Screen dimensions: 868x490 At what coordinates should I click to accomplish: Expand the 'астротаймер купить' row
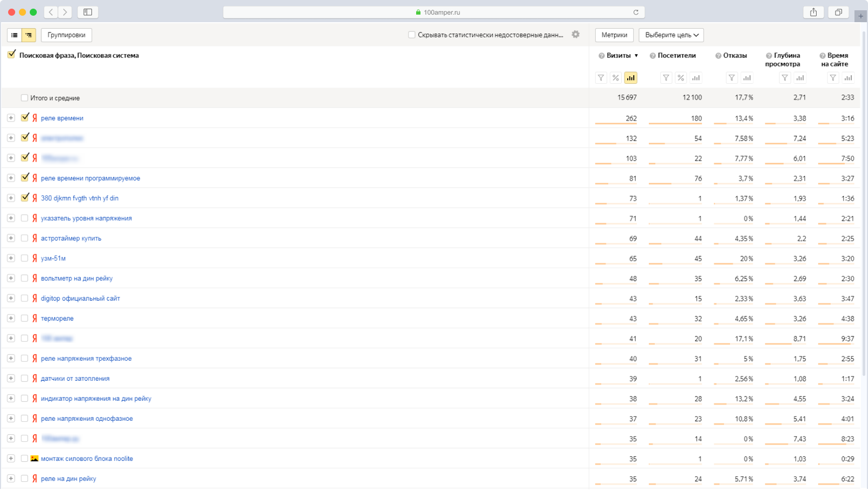click(x=11, y=238)
